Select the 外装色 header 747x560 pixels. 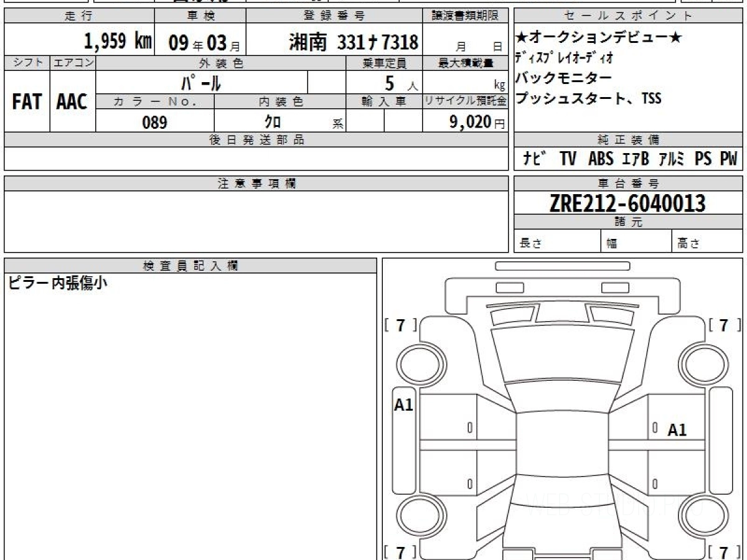click(221, 63)
